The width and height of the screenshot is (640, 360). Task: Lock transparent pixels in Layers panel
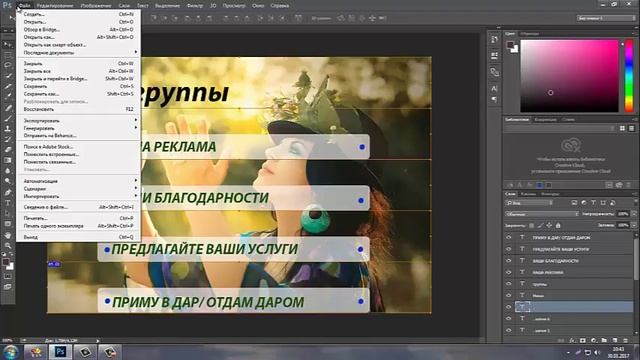point(531,225)
